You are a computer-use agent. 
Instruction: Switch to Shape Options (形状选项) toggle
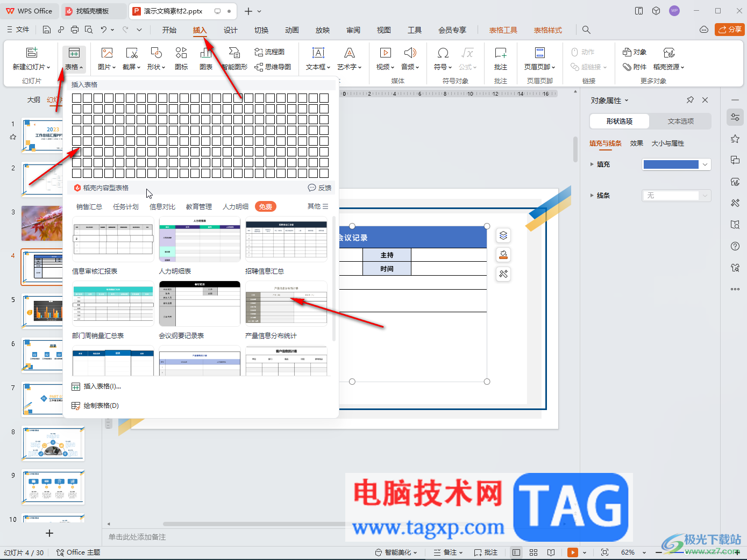(x=620, y=121)
